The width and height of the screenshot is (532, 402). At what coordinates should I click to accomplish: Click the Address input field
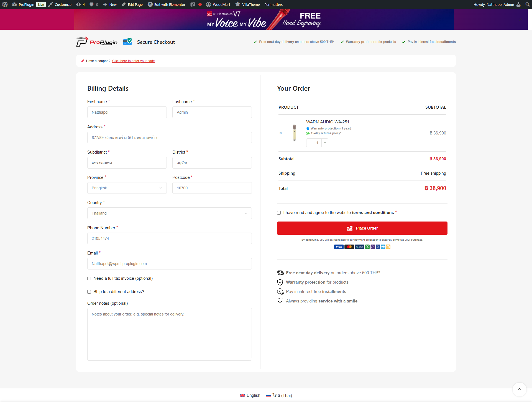point(170,138)
